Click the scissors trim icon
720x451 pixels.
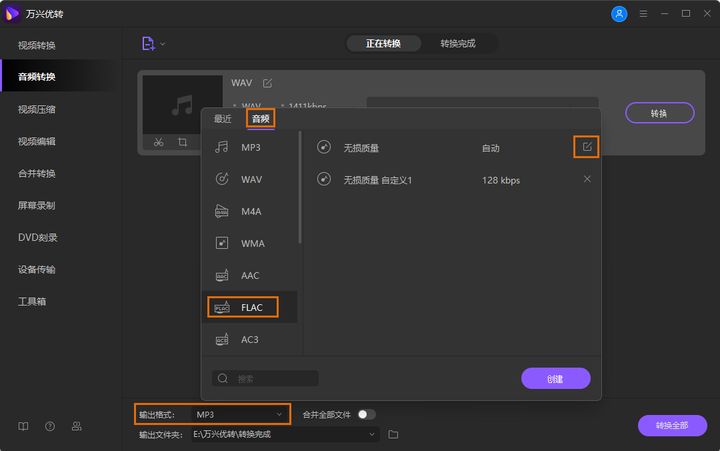(158, 142)
